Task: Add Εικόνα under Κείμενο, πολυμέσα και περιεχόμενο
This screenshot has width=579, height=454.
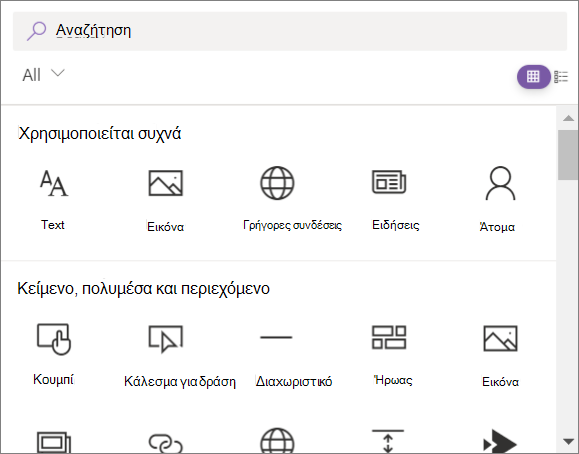Action: pos(500,356)
